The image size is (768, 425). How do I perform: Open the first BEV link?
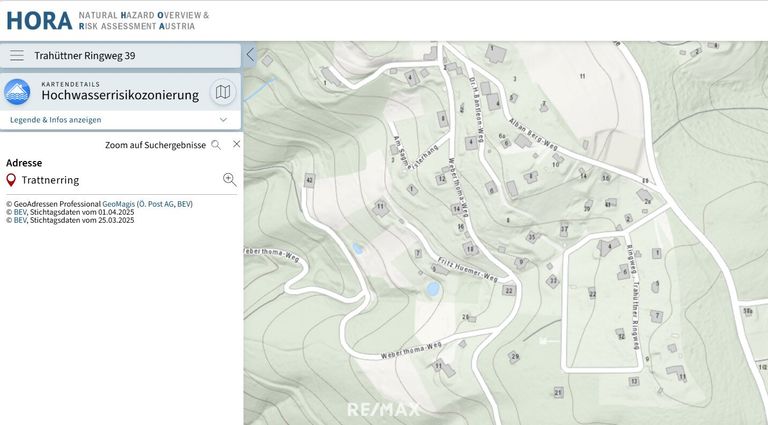coord(19,212)
